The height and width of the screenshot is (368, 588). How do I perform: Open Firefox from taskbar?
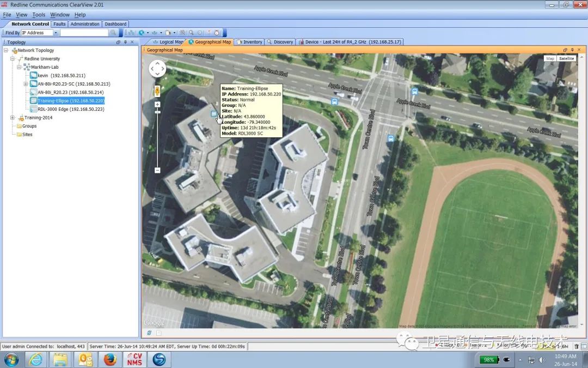tap(109, 359)
